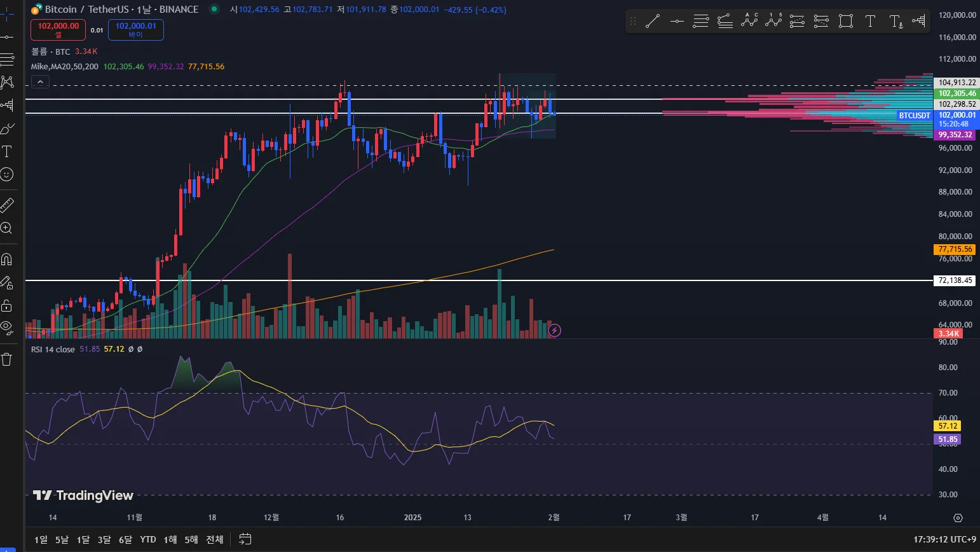Viewport: 980px width, 552px height.
Task: Click the 72,138.45 horizontal line price label
Action: pos(956,280)
